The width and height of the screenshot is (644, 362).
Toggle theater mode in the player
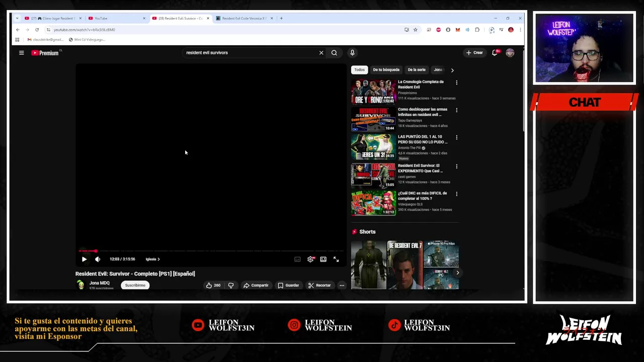pos(323,259)
